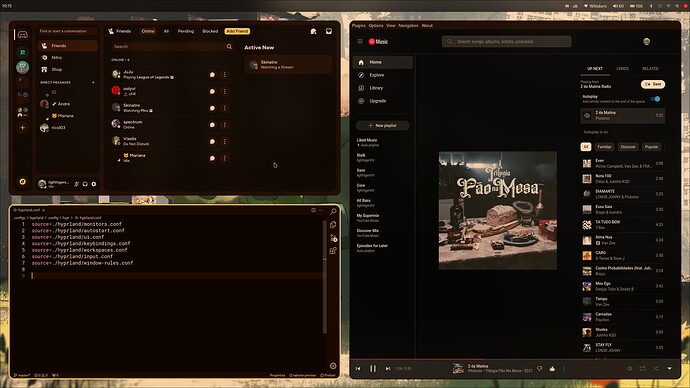Open YouTube Music hamburger guide menu

[x=360, y=41]
